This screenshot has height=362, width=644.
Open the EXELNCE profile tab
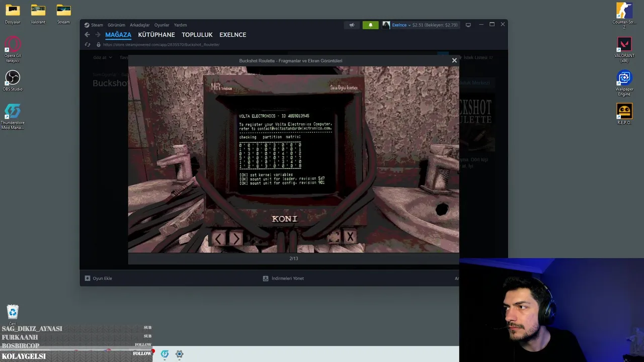coord(233,35)
